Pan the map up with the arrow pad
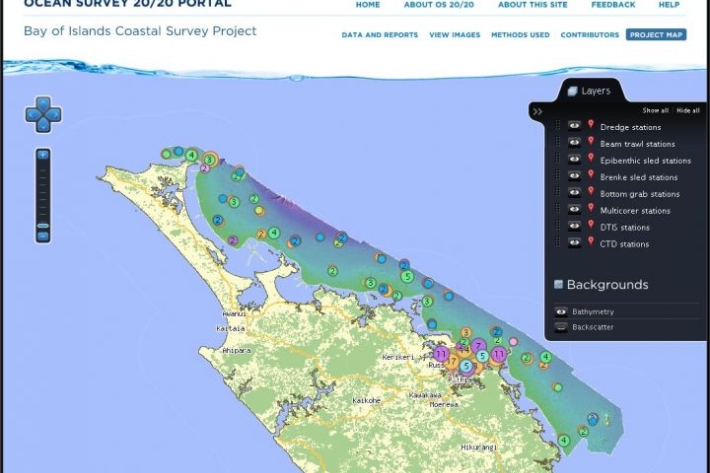This screenshot has height=473, width=710. (x=43, y=102)
